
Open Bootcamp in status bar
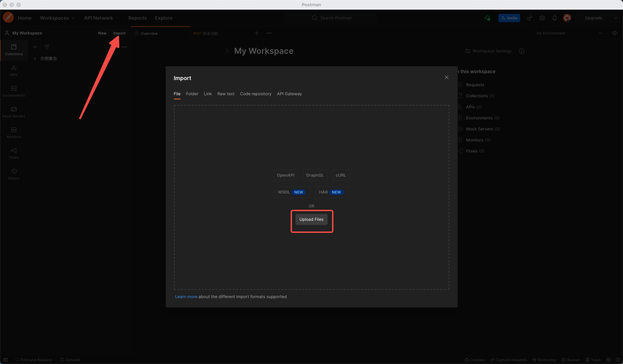tap(544, 360)
